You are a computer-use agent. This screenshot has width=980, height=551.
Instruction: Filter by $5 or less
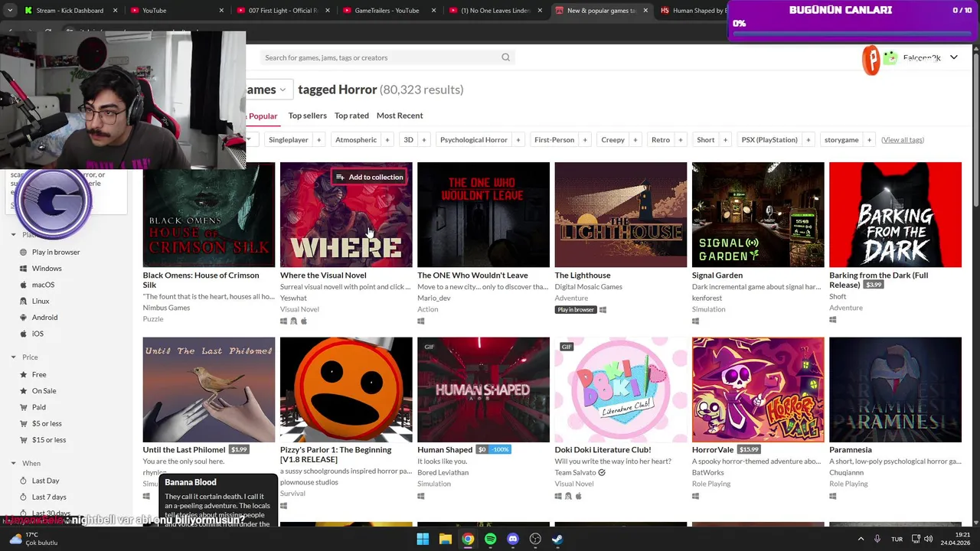coord(47,423)
